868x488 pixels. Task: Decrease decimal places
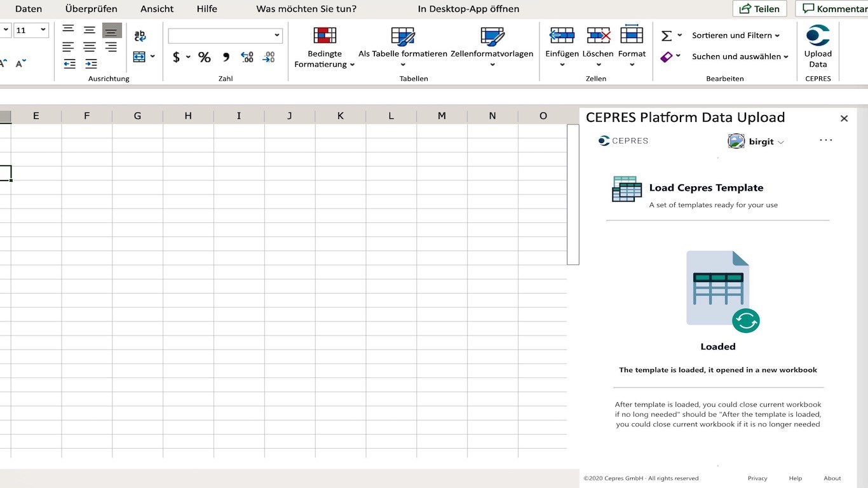(x=269, y=57)
